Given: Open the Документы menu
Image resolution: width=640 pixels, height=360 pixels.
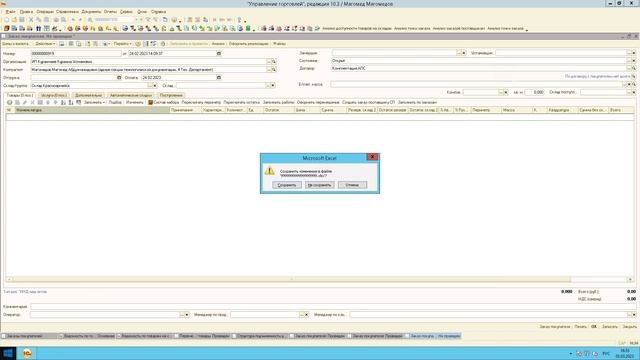Looking at the screenshot, I should click(91, 12).
